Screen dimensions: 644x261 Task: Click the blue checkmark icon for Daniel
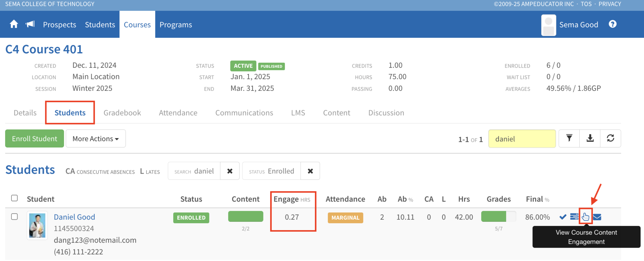pos(563,217)
